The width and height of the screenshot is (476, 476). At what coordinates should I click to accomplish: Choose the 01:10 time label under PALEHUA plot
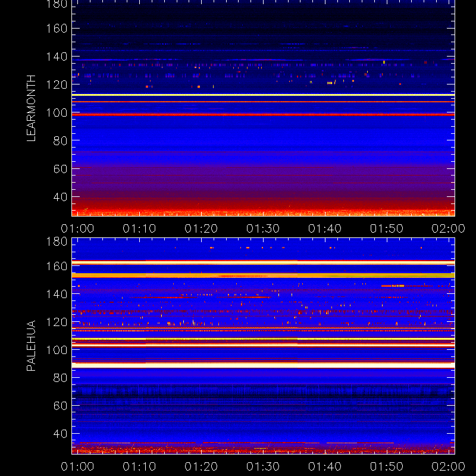coord(139,466)
